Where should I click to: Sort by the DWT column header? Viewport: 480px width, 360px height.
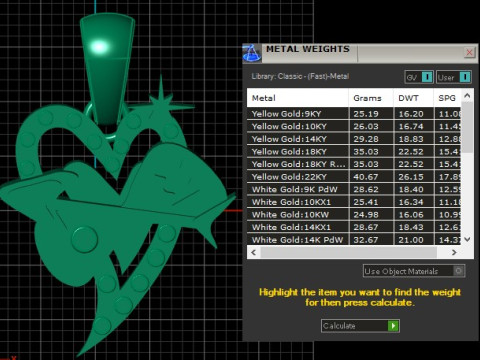tap(413, 98)
